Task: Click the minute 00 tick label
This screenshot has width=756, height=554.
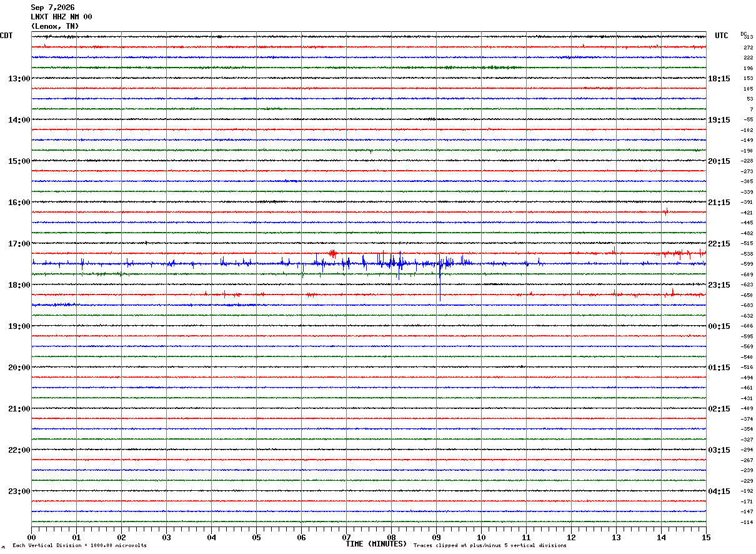Action: (32, 537)
